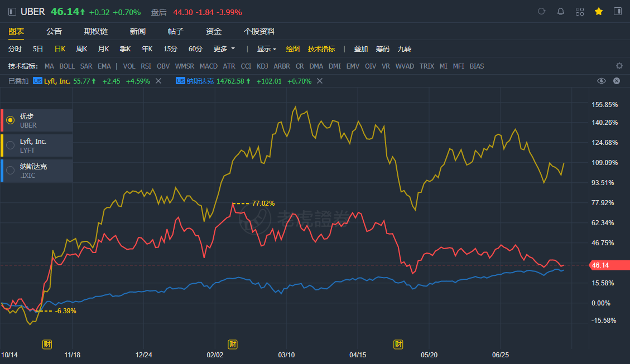Click the 筹码 button

coord(382,49)
